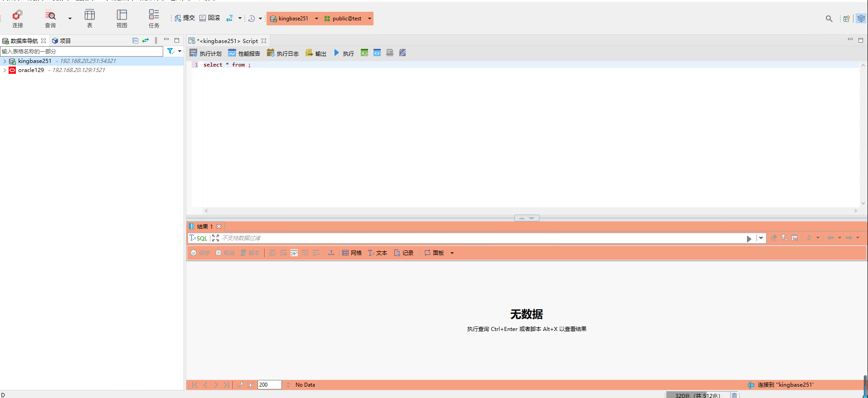Image resolution: width=868 pixels, height=398 pixels.
Task: Expand the oracle129 connection node
Action: [x=5, y=70]
